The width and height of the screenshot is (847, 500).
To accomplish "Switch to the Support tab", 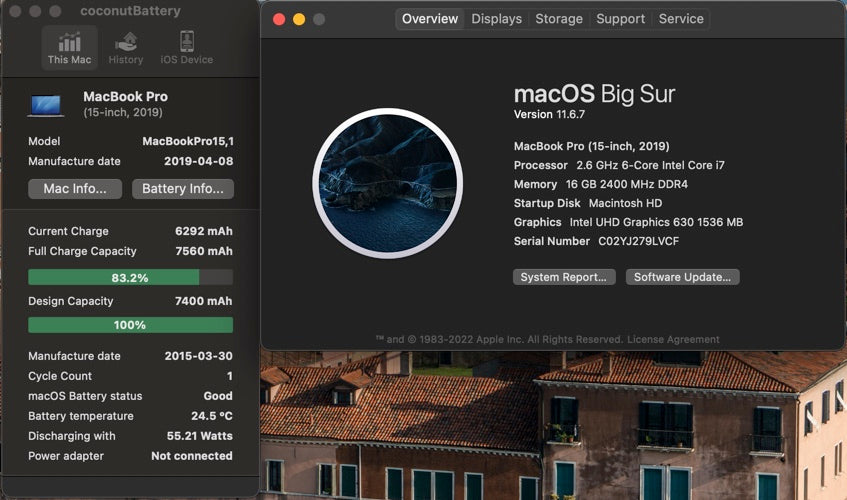I will pos(620,19).
